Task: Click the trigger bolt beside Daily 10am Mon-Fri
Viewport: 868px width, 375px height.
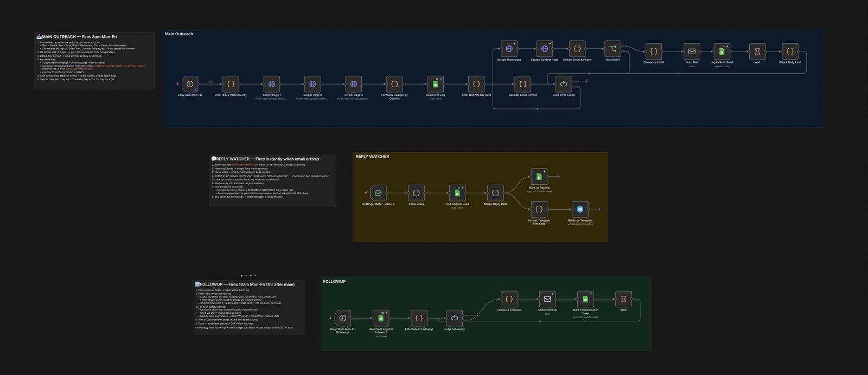Action: (x=330, y=318)
